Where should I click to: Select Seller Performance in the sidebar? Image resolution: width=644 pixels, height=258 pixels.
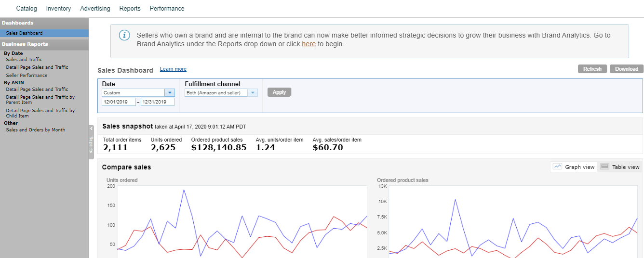27,76
